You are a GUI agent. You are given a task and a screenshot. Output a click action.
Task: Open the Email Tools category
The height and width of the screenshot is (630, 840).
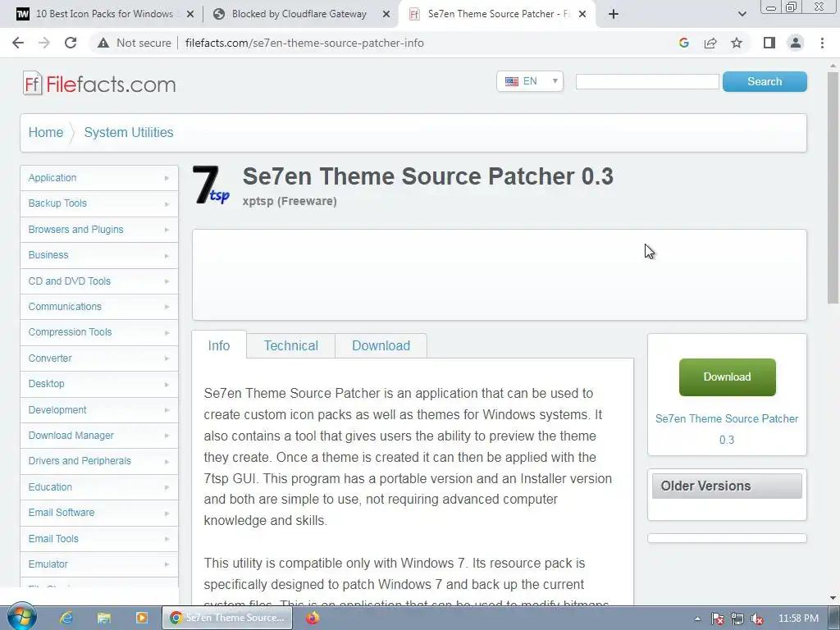(x=99, y=538)
